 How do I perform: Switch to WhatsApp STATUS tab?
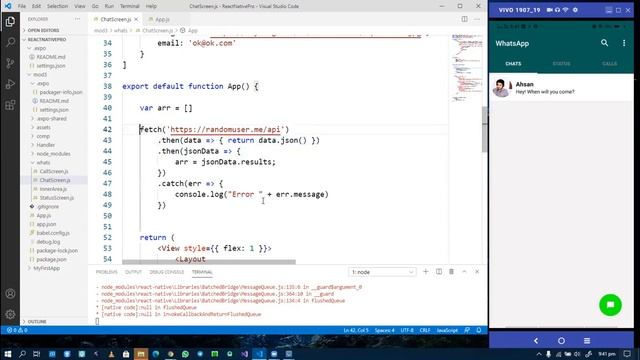click(561, 64)
